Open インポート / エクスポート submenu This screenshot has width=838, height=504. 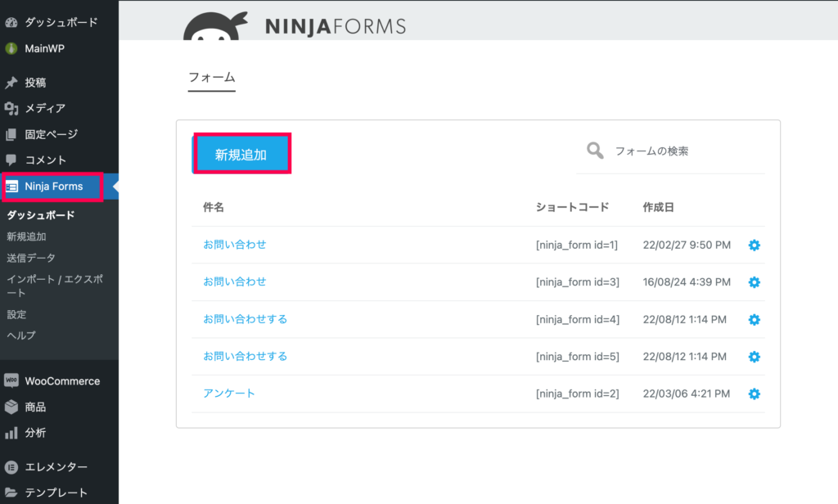click(55, 286)
